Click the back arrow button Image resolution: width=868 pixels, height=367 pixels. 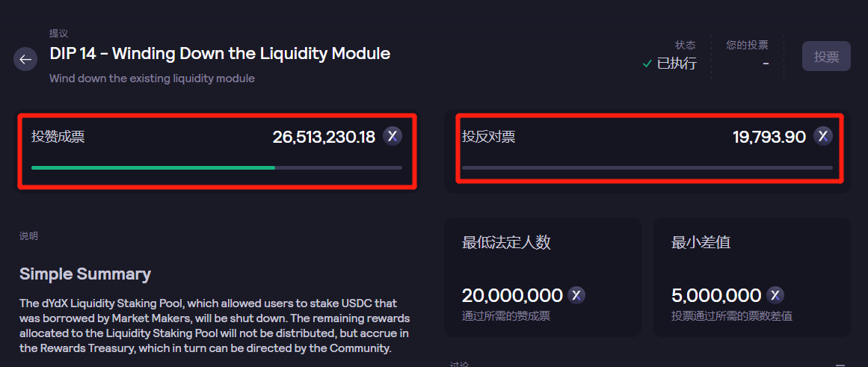click(25, 59)
